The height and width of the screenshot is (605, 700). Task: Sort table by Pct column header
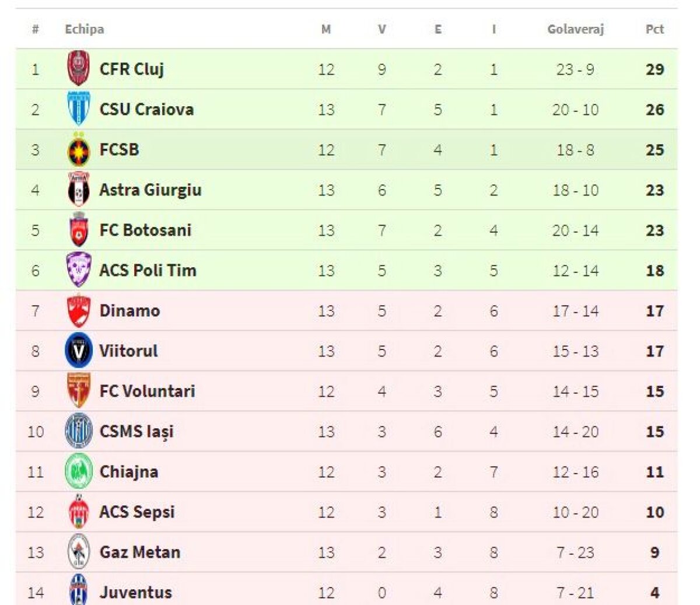tap(654, 29)
